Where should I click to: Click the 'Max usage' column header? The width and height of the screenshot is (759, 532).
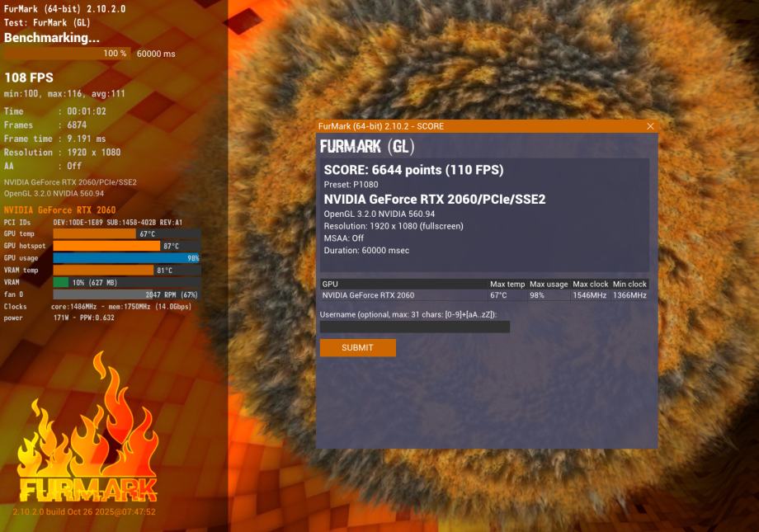[549, 285]
